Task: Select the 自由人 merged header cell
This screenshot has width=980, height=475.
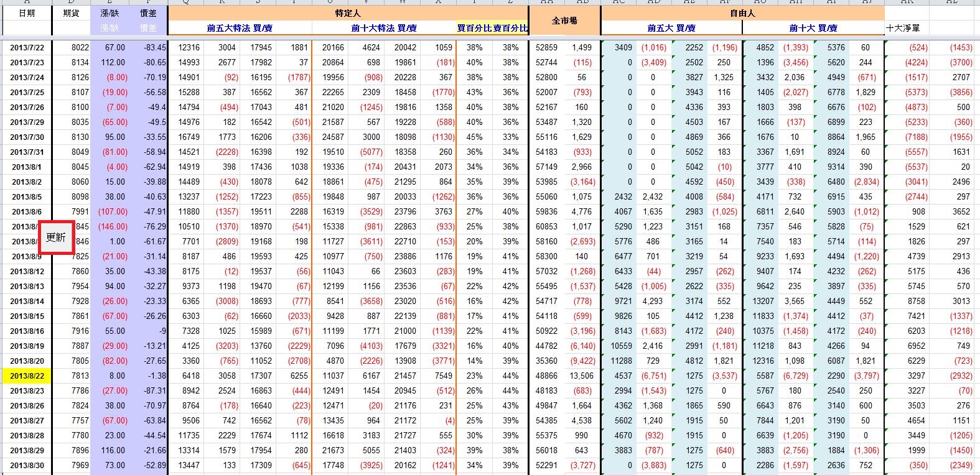Action: coord(742,13)
